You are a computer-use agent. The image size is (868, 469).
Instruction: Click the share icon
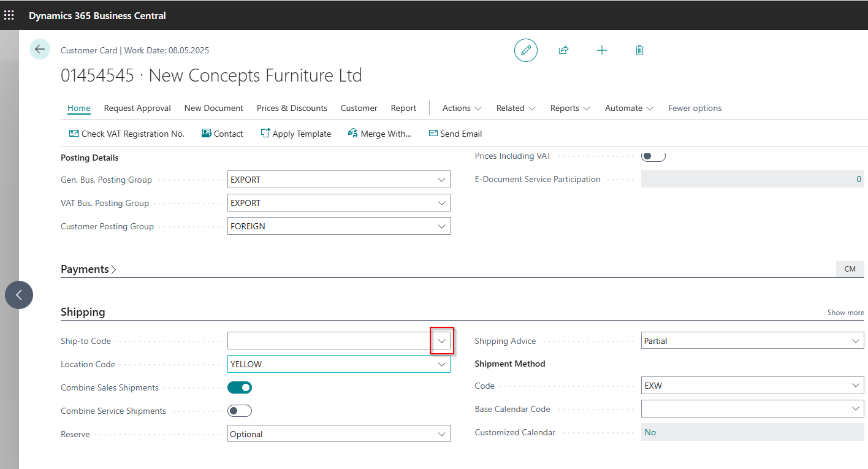click(563, 50)
